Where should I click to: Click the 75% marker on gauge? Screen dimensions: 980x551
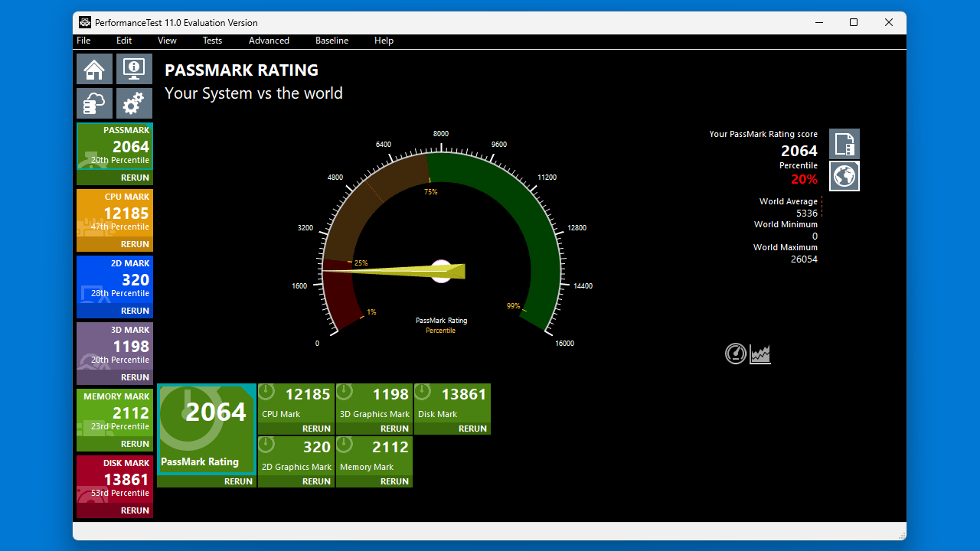pos(430,192)
